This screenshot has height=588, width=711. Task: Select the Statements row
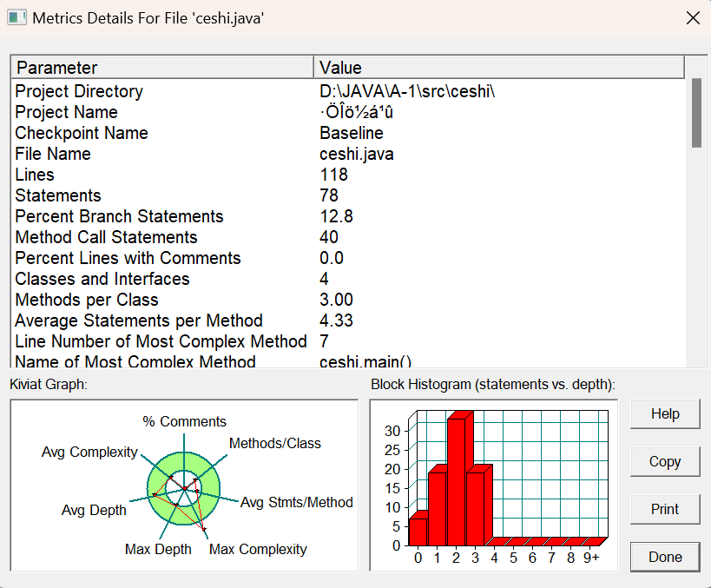pyautogui.click(x=348, y=195)
